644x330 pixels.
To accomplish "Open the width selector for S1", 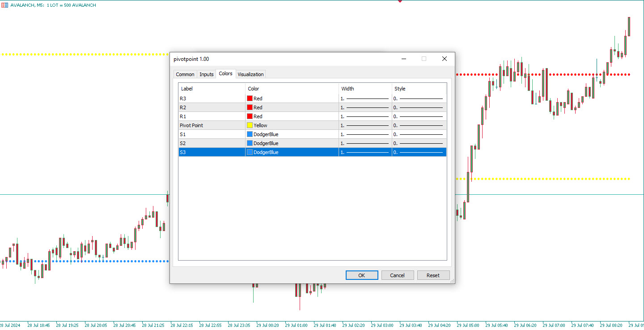I will coord(365,134).
